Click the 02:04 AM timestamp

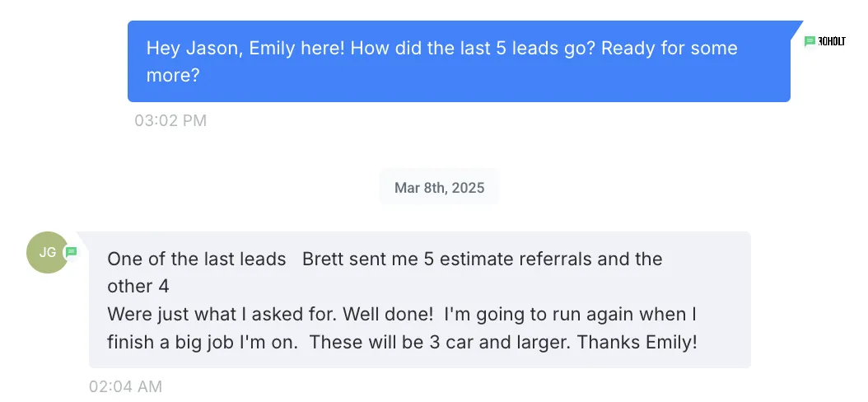[126, 386]
